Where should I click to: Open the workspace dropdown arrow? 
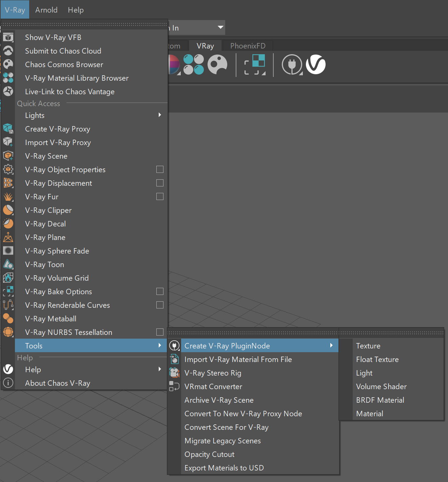click(x=220, y=27)
